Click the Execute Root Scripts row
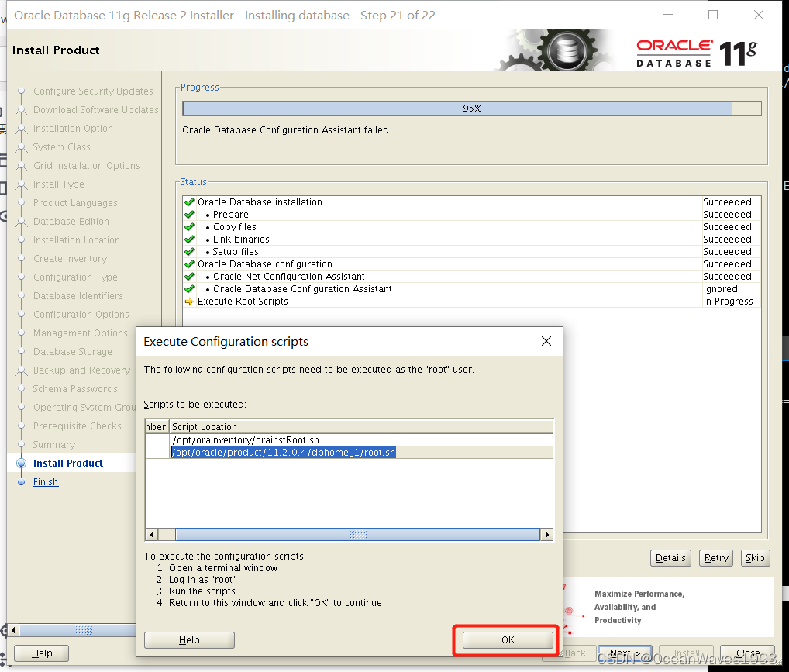 click(x=471, y=301)
